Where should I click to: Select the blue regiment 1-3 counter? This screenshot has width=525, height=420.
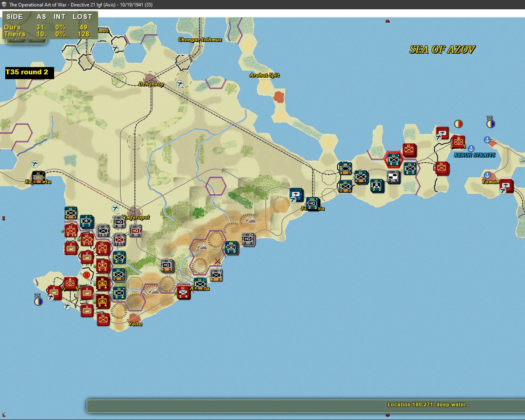point(231,248)
